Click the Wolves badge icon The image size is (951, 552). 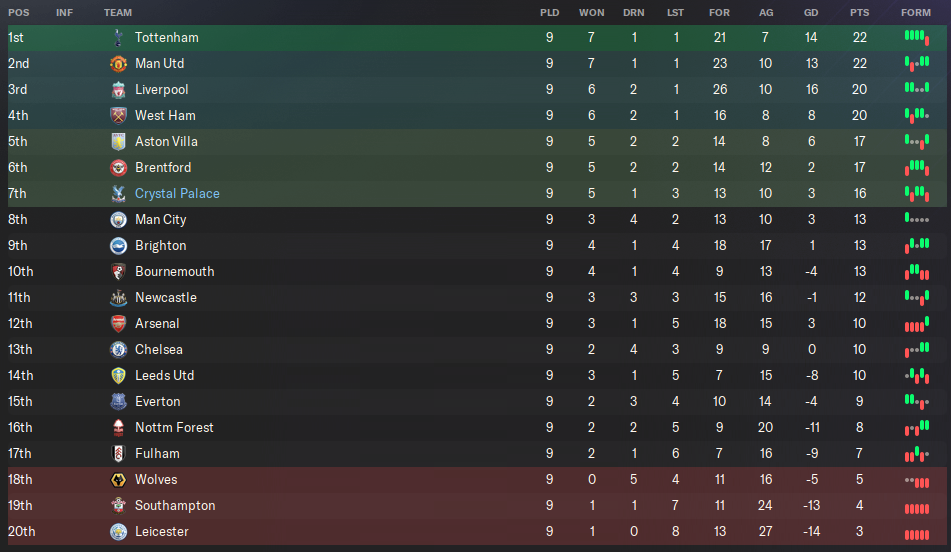pos(118,480)
